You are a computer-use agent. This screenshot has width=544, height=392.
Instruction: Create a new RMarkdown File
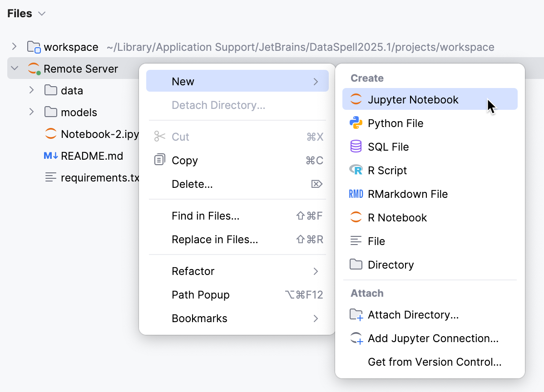pyautogui.click(x=430, y=194)
